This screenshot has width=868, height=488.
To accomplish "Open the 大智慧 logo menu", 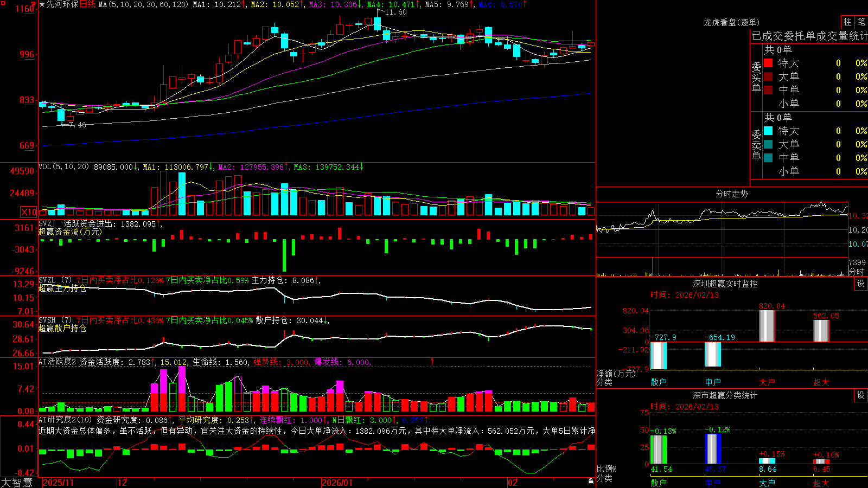I will click(x=17, y=482).
